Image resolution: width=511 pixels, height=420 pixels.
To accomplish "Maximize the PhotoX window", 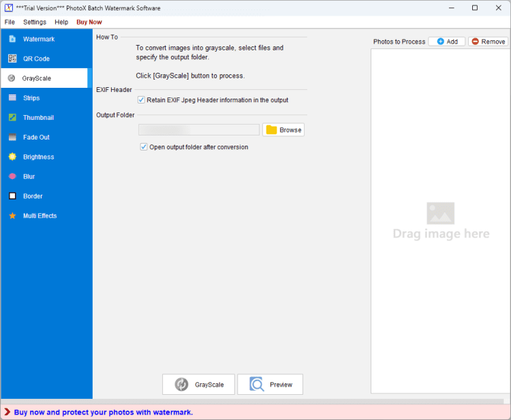I will pos(475,7).
